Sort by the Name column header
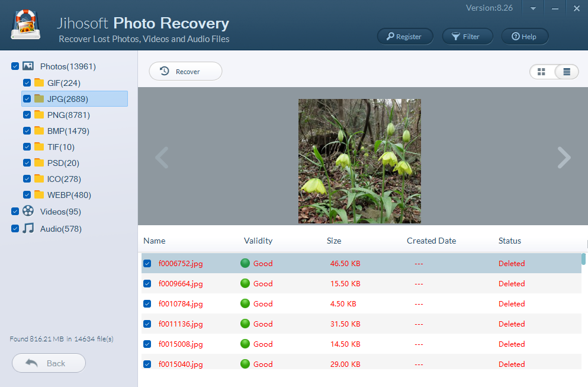Screen dimensions: 588x387 (x=154, y=241)
